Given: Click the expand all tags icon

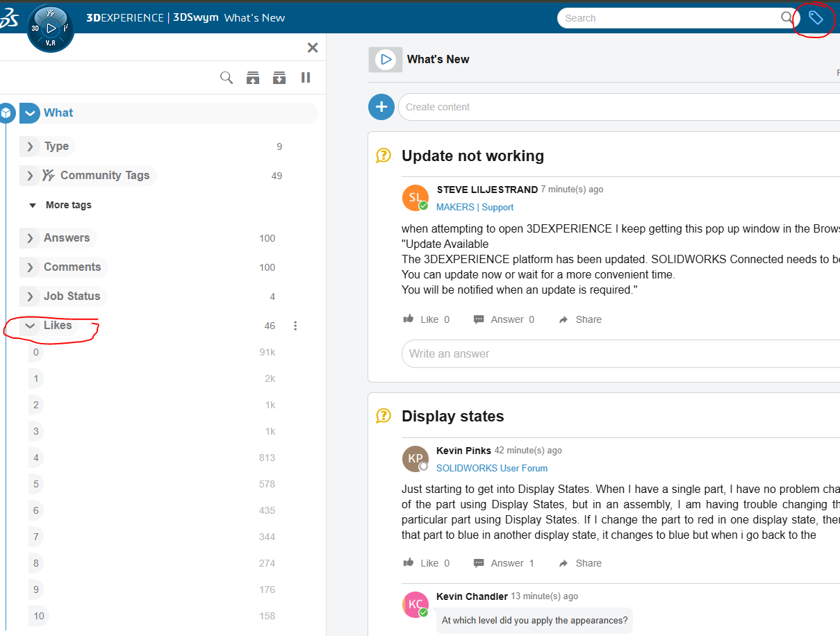Looking at the screenshot, I should [x=279, y=78].
